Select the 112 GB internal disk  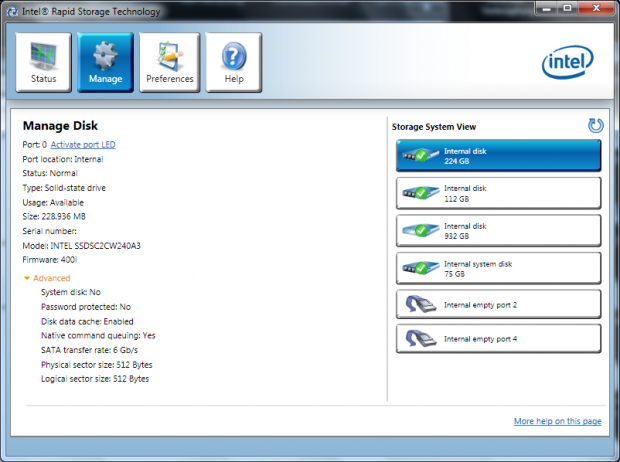499,193
